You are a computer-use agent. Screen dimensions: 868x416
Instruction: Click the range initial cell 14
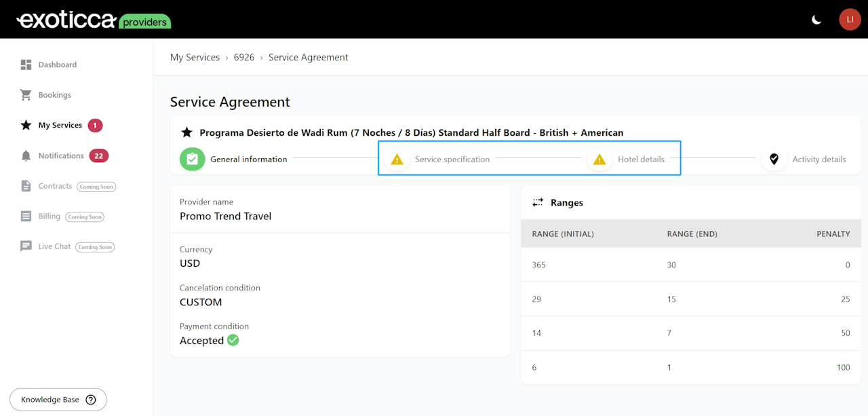coord(536,333)
